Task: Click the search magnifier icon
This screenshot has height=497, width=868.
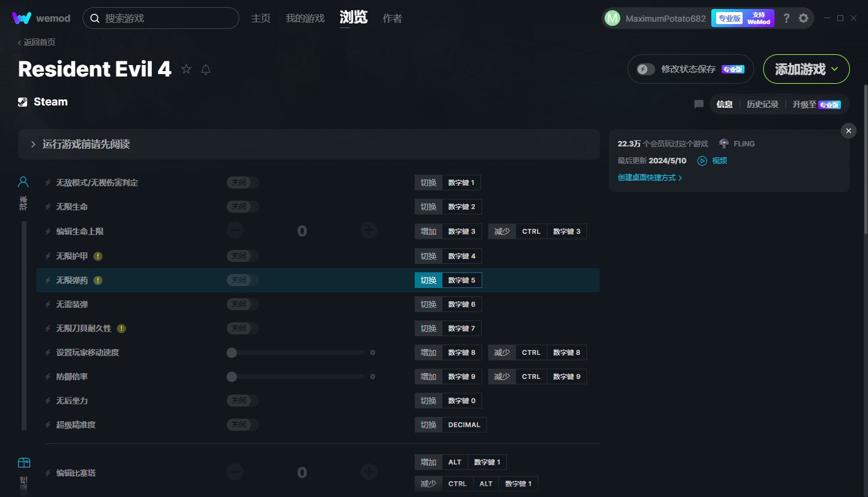Action: 95,18
